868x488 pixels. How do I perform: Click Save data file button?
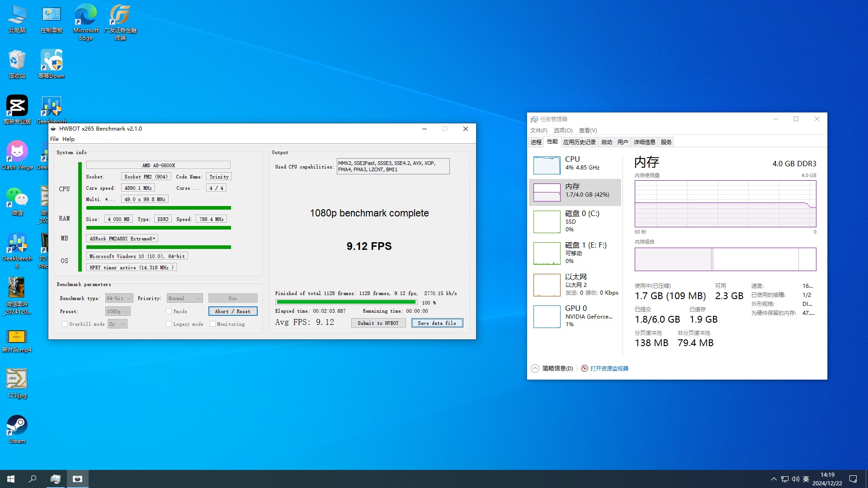click(437, 323)
